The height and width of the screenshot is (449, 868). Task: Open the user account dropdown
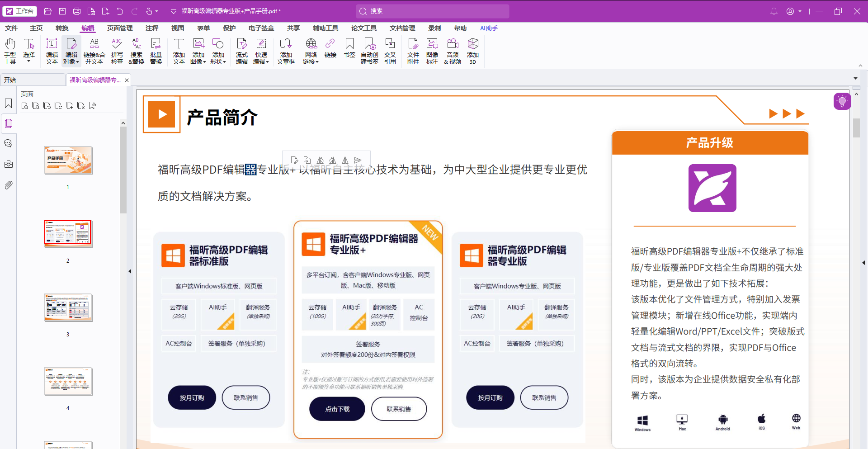coord(800,11)
